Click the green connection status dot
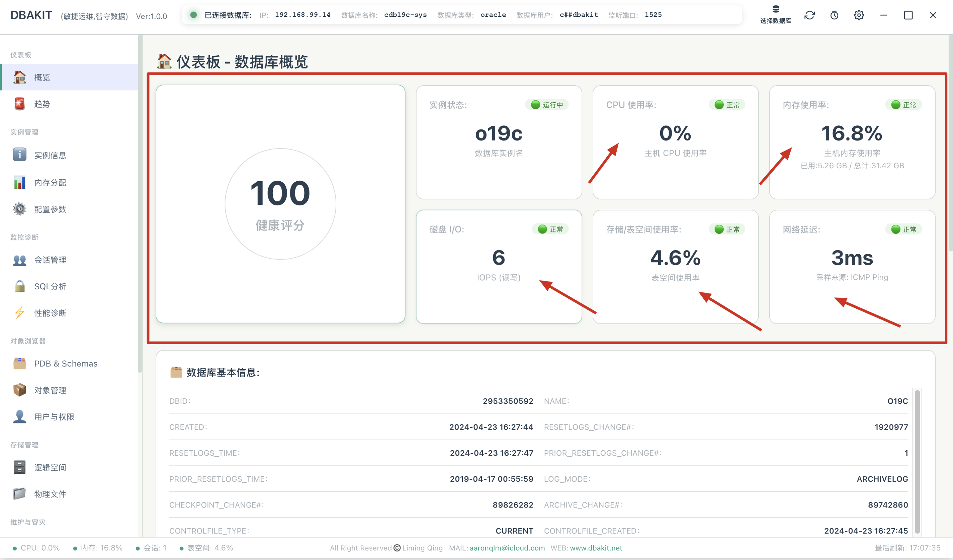Viewport: 953px width, 560px height. [x=194, y=15]
